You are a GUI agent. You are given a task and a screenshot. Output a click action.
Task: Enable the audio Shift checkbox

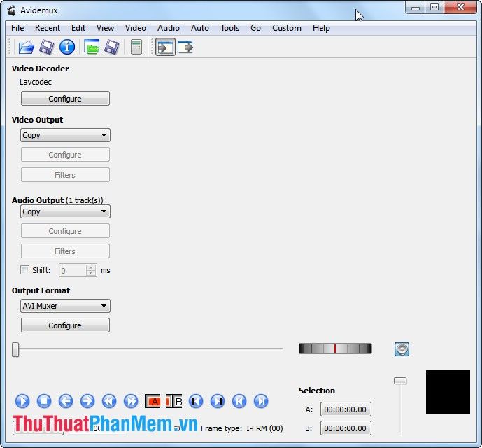[24, 269]
